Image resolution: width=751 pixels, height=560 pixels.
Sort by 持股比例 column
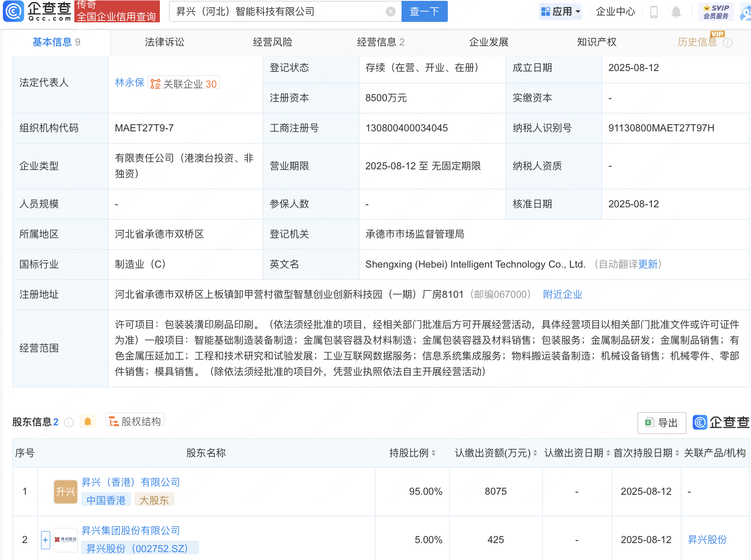[433, 453]
